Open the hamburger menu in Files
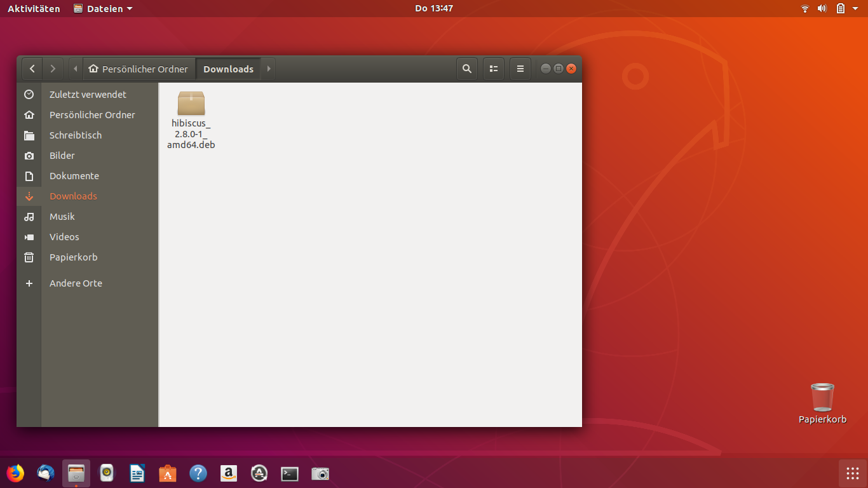 (x=520, y=69)
